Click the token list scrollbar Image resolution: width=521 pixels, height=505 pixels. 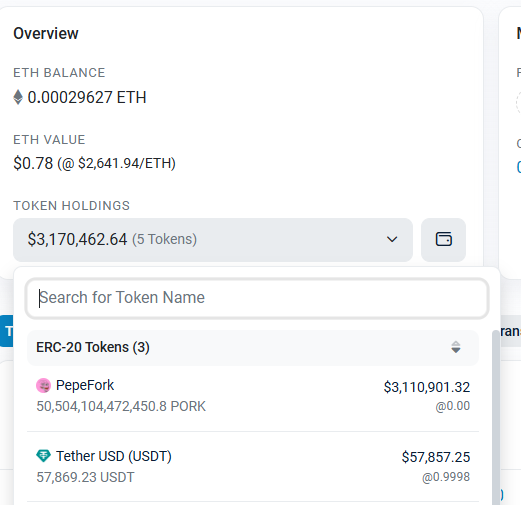(x=496, y=417)
